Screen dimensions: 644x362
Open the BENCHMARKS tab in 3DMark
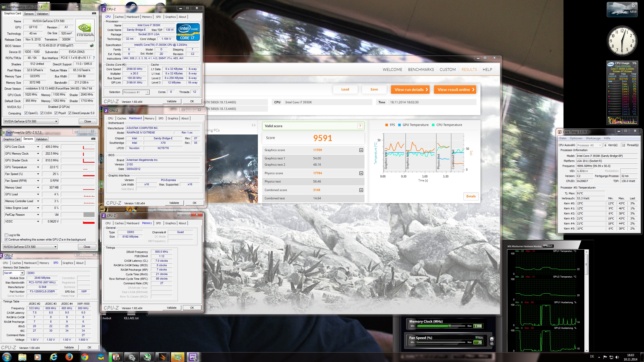click(x=421, y=70)
